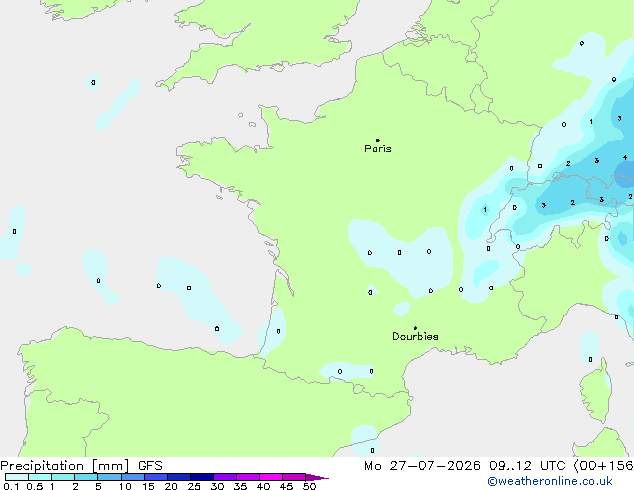
Task: Click the Dourbies city marker dot
Action: pos(415,328)
